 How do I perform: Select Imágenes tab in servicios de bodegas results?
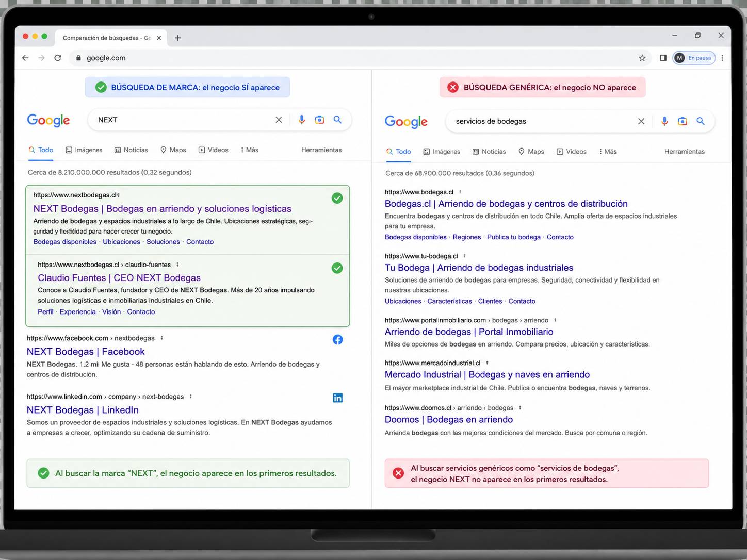pos(442,152)
